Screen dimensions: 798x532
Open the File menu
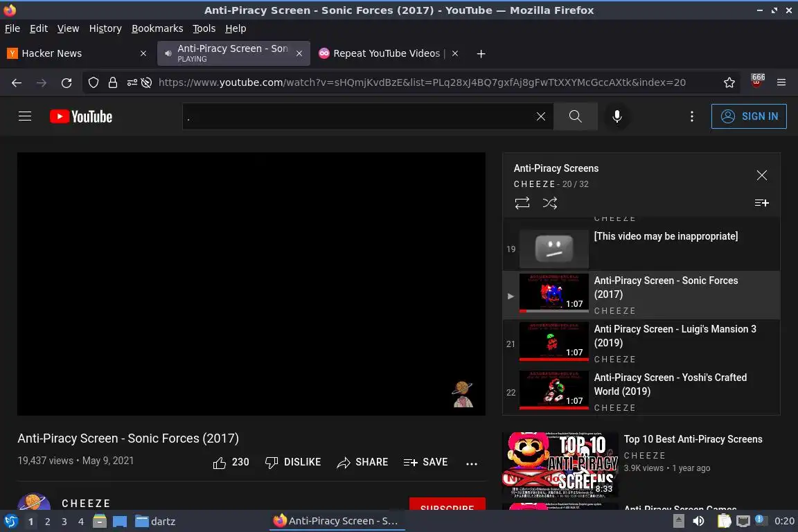coord(12,28)
